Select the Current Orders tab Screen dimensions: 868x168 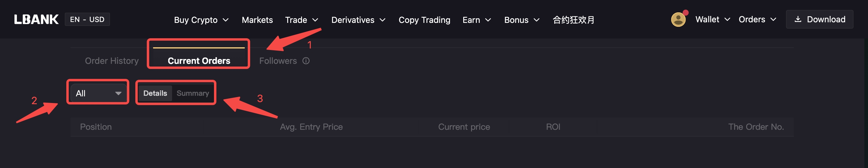(199, 61)
